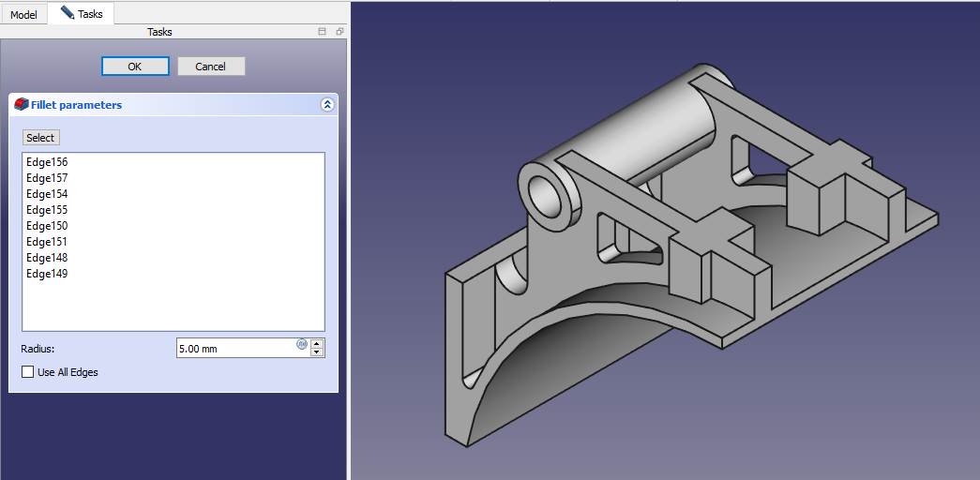Decrease the radius with the down arrow
Image resolution: width=980 pixels, height=480 pixels.
click(317, 352)
